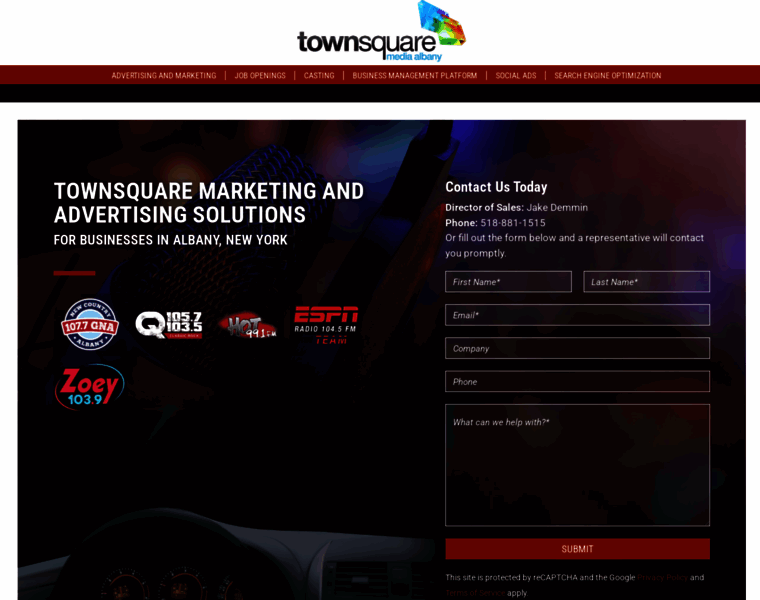
Task: Open Advertising and Marketing menu item
Action: pos(164,76)
